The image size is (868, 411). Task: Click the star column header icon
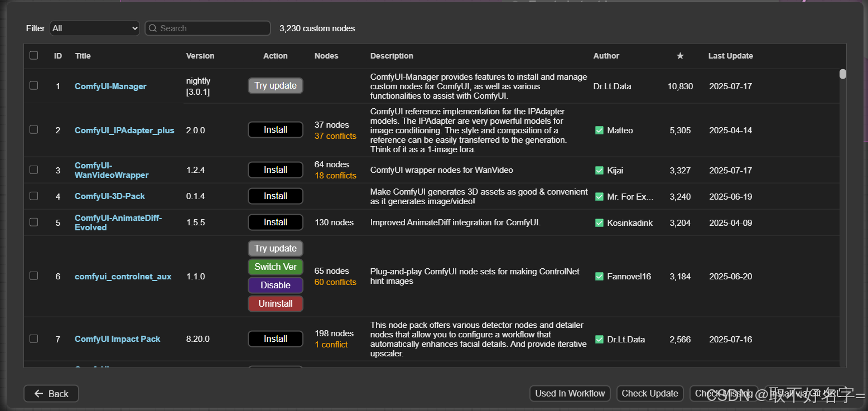680,56
